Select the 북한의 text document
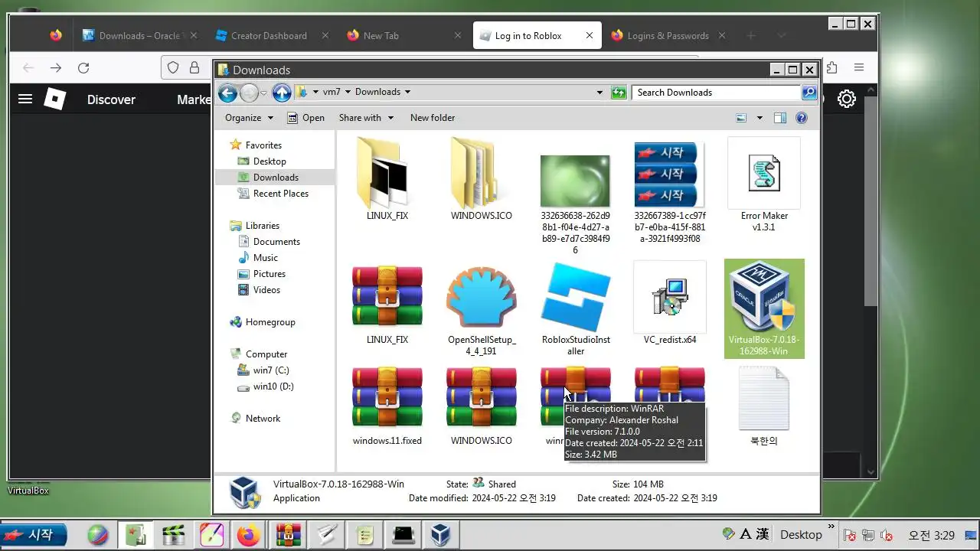Viewport: 980px width, 551px height. [764, 406]
